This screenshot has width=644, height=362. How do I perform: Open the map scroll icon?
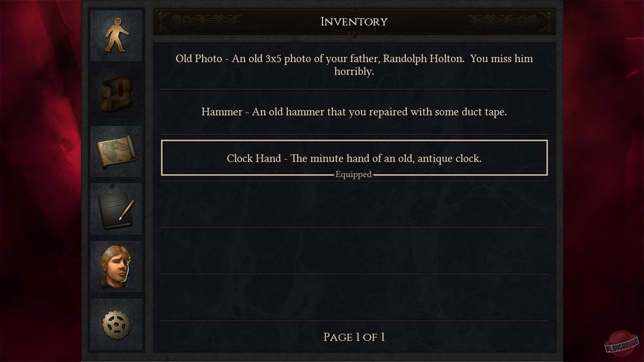tap(116, 151)
